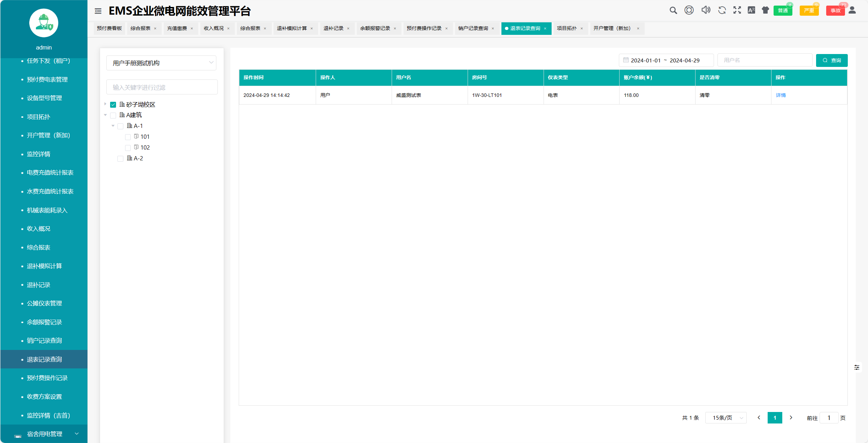Click the refresh arrows icon
The width and height of the screenshot is (868, 443).
722,10
